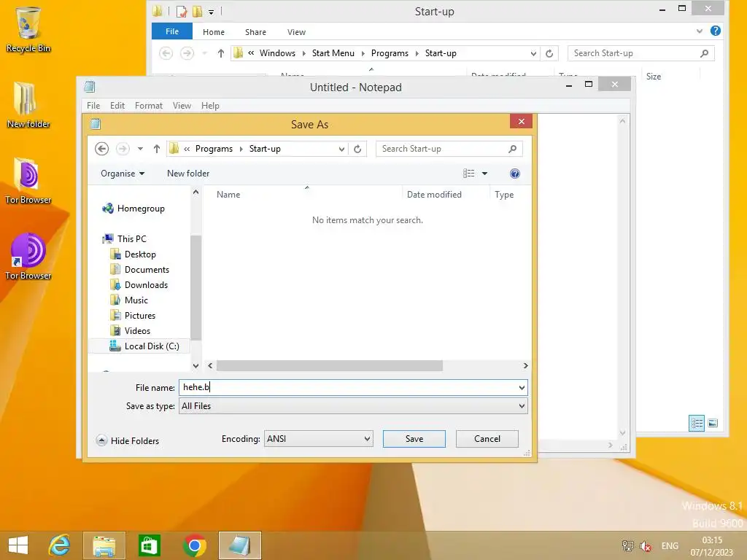Open recent locations dropdown in Save As
The height and width of the screenshot is (560, 747).
click(x=140, y=149)
